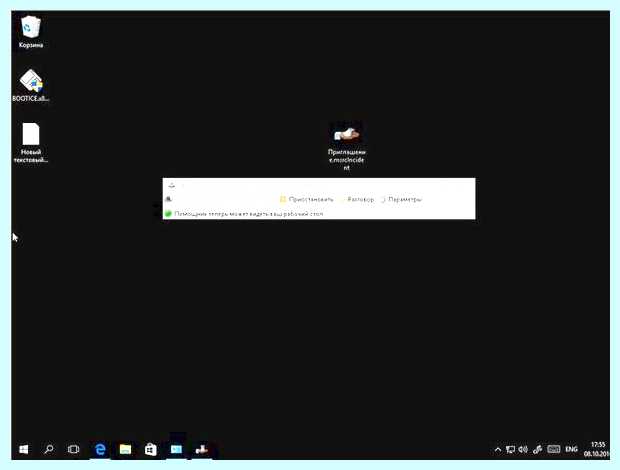
Task: Click the Приостановить pause sharing button
Action: pyautogui.click(x=307, y=199)
